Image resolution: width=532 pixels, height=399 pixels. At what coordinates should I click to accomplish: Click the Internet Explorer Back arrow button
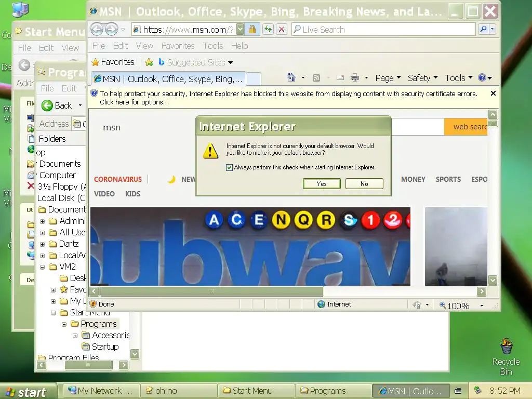click(x=97, y=30)
